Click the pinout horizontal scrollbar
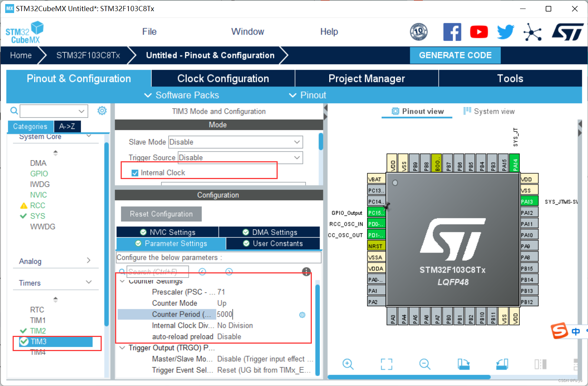588x386 pixels. point(409,377)
